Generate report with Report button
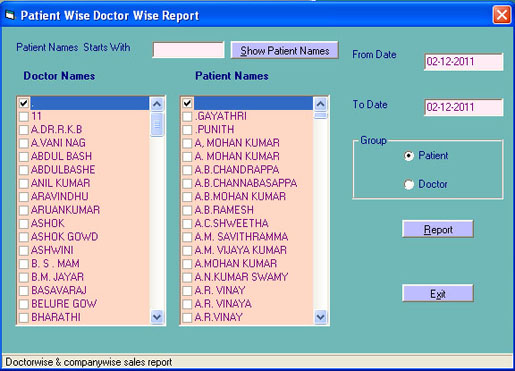The image size is (515, 371). [438, 229]
